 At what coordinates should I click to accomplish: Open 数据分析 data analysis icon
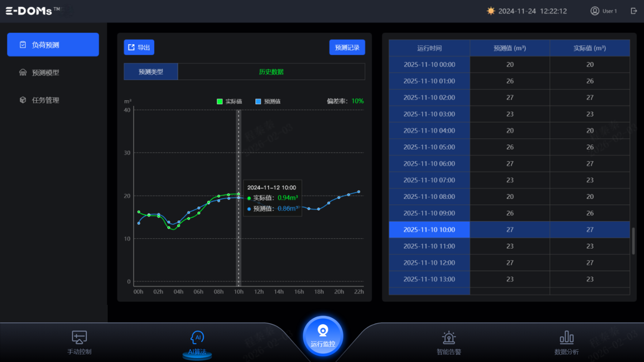coord(566,338)
